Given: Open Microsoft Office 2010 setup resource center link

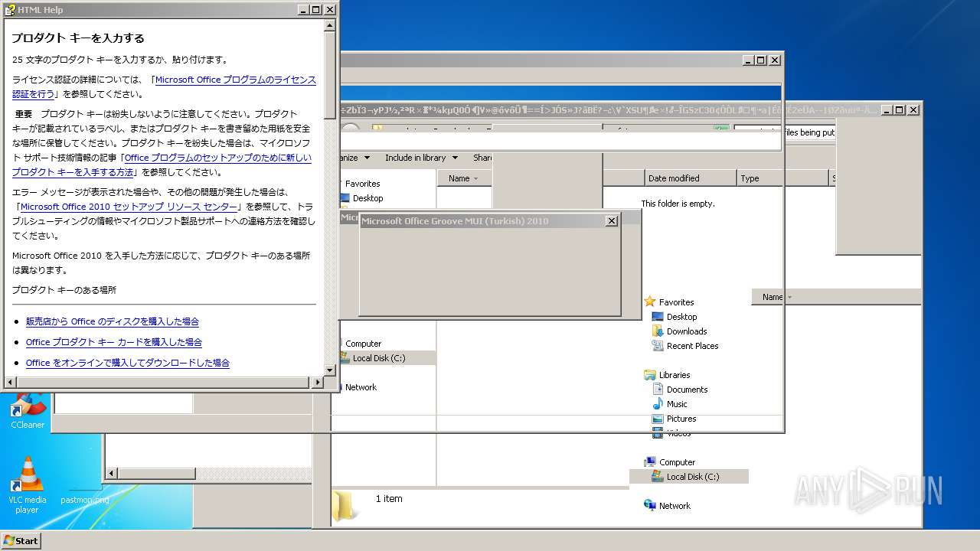Looking at the screenshot, I should click(x=129, y=207).
